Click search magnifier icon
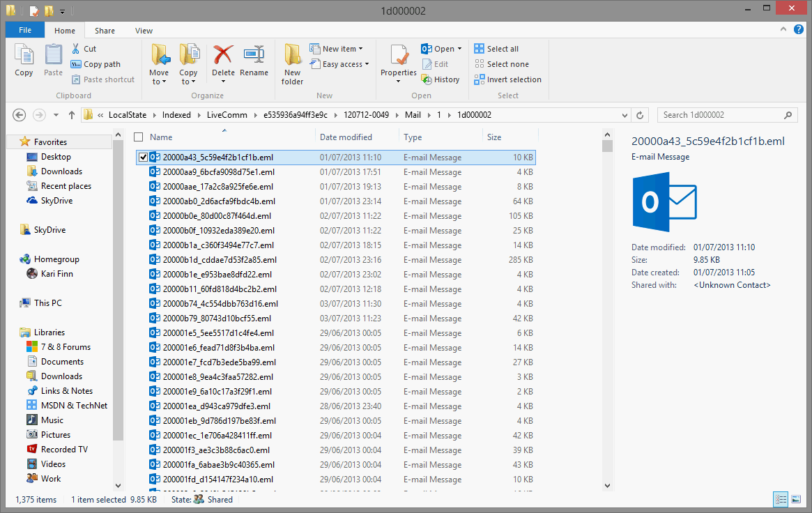 pyautogui.click(x=788, y=115)
